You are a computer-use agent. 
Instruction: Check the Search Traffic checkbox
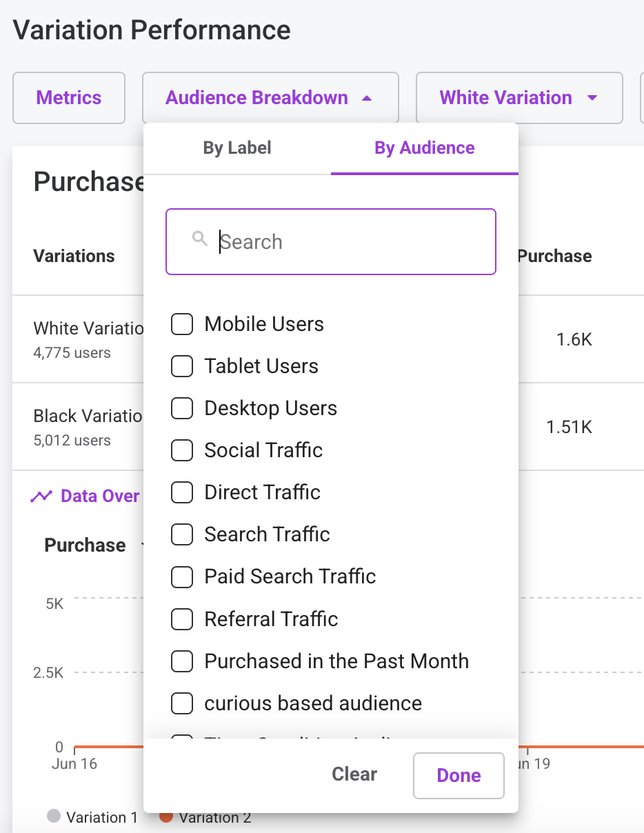point(182,534)
